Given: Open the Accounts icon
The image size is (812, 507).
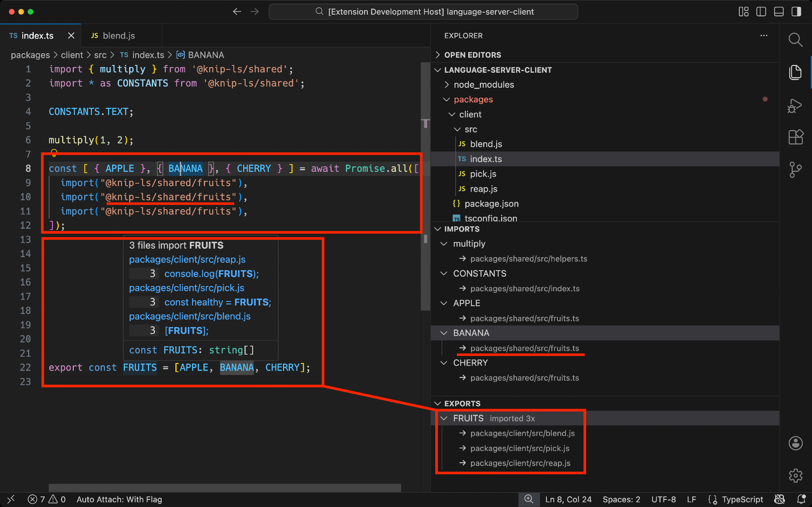Looking at the screenshot, I should [x=795, y=443].
